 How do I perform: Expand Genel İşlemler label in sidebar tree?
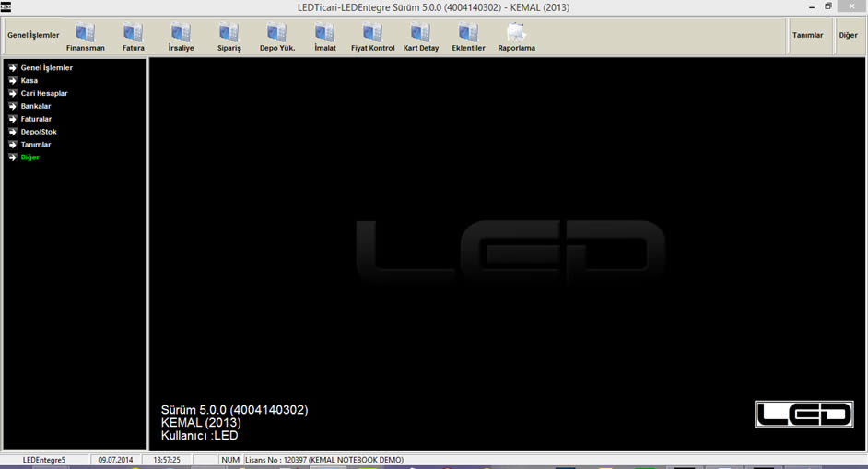[46, 67]
